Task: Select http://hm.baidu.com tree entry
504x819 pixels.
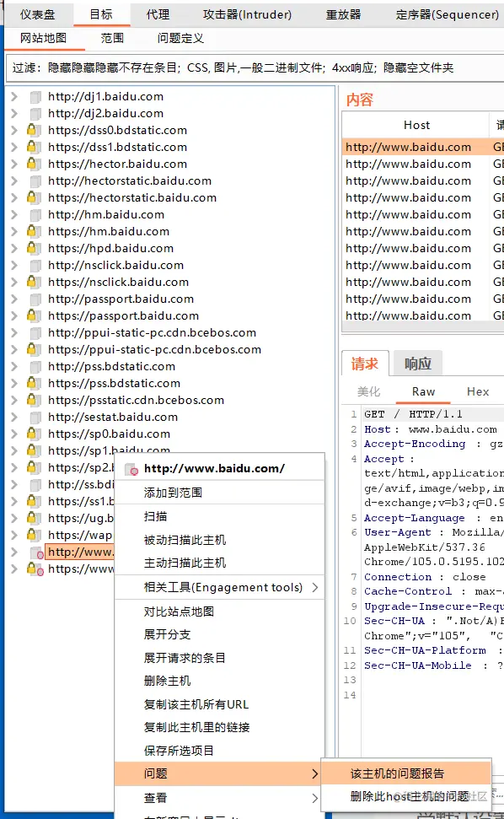Action: tap(106, 214)
